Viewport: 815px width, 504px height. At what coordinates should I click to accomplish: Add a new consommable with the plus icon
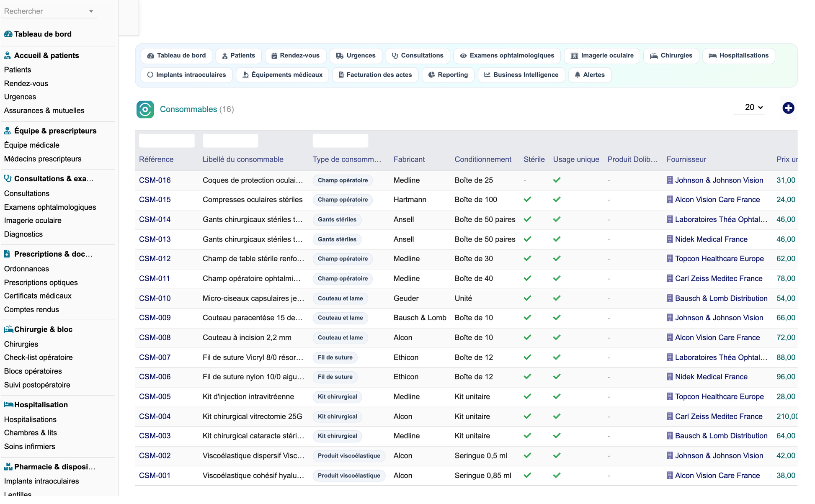(788, 108)
